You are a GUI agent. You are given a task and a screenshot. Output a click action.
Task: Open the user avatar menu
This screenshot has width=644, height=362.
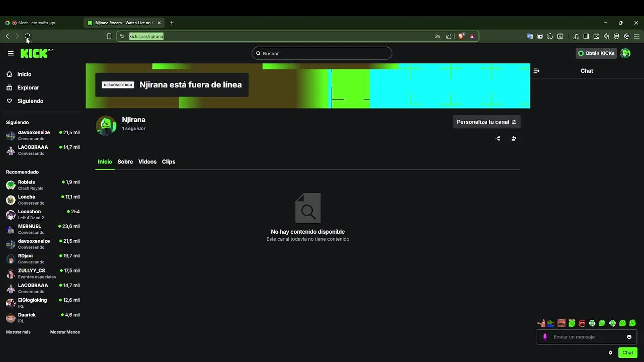(625, 53)
